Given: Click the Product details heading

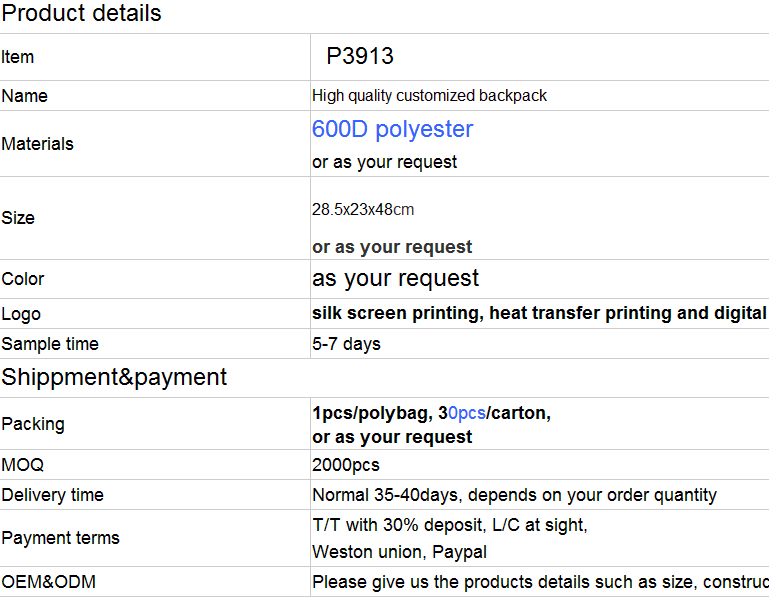Looking at the screenshot, I should pyautogui.click(x=81, y=12).
